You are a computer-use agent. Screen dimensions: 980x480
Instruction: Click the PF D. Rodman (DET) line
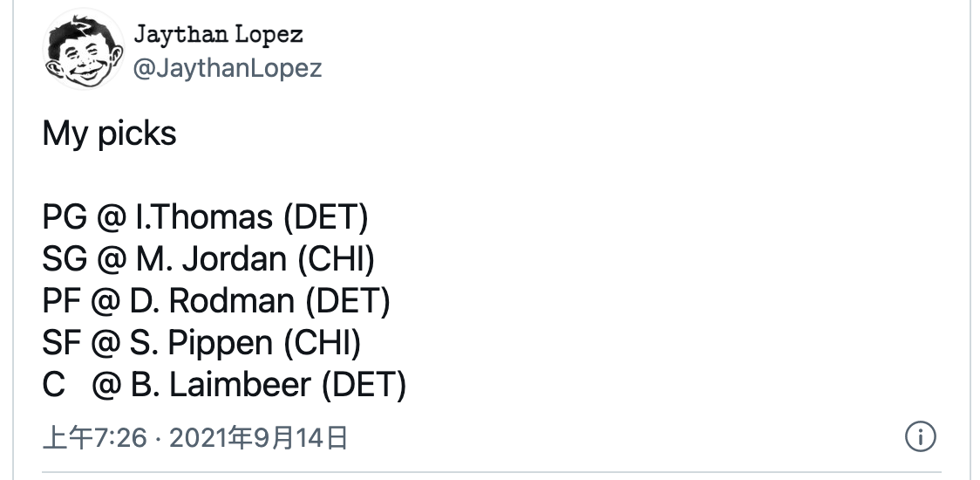tap(216, 301)
